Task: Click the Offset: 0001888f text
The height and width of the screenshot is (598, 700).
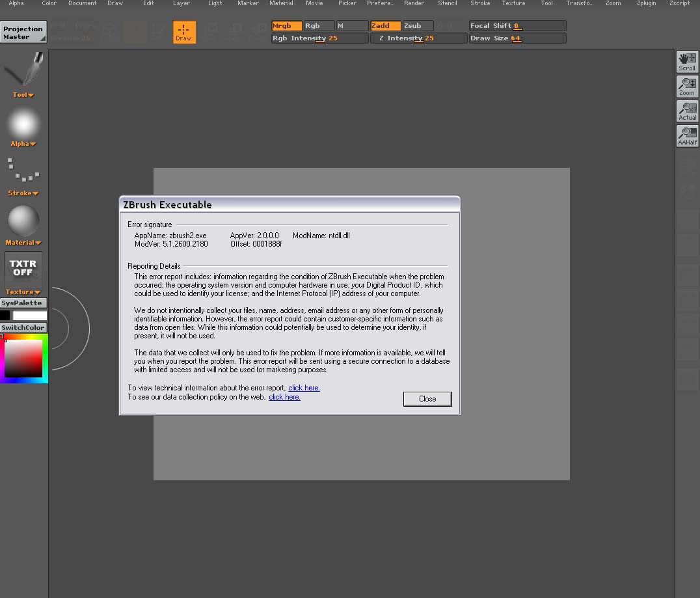Action: [256, 244]
